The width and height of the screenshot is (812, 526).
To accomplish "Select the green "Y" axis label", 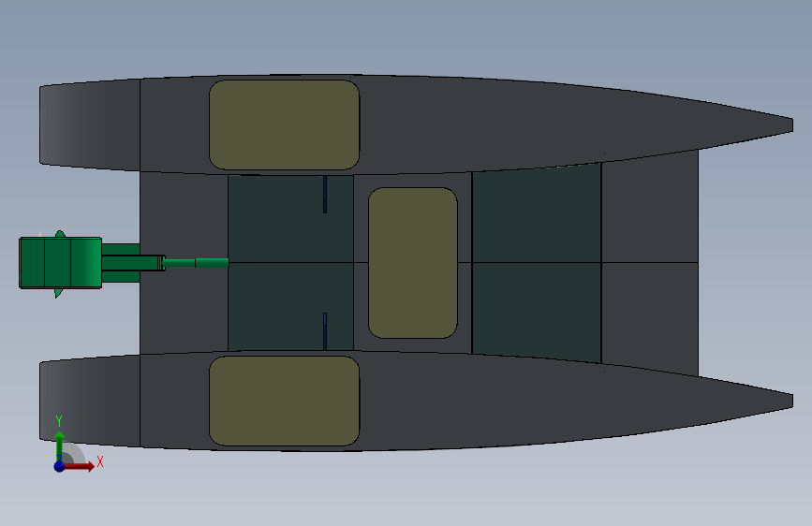I will (59, 421).
